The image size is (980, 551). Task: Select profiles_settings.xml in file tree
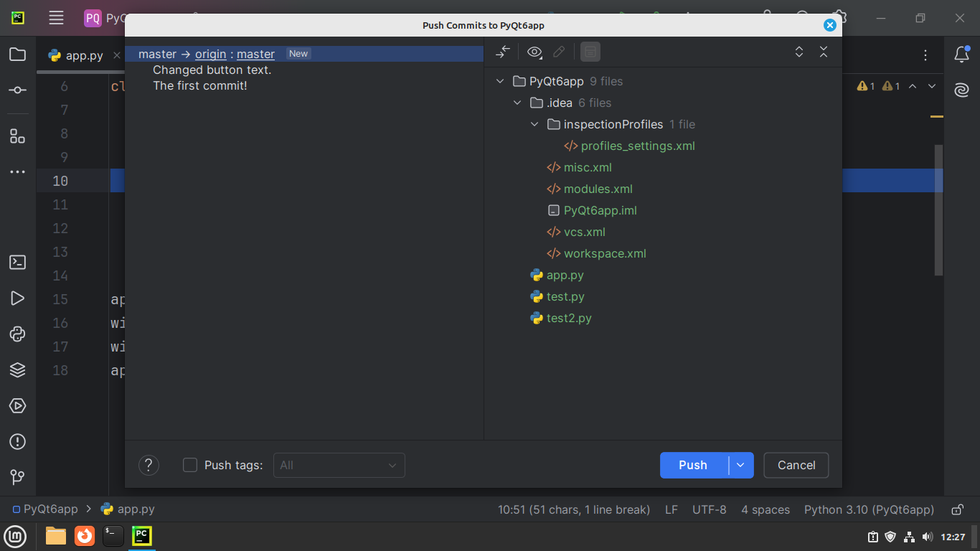tap(638, 146)
